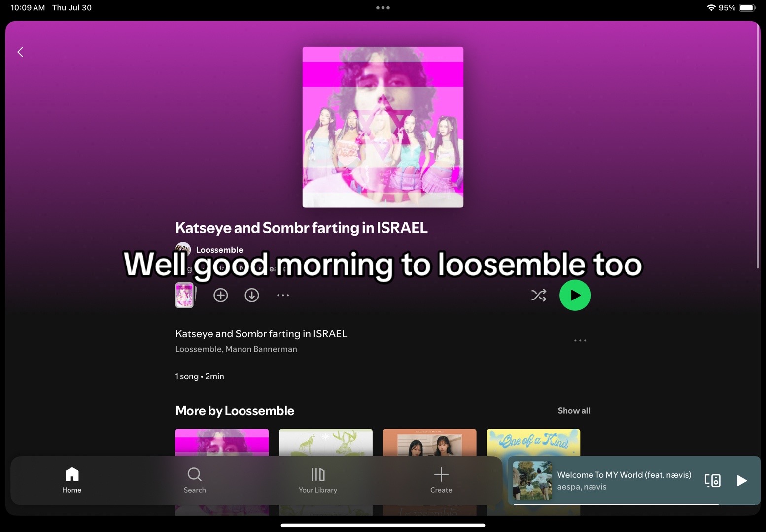Open 'Loossemble, Manon Bannerman' artist credits
766x532 pixels.
(236, 349)
